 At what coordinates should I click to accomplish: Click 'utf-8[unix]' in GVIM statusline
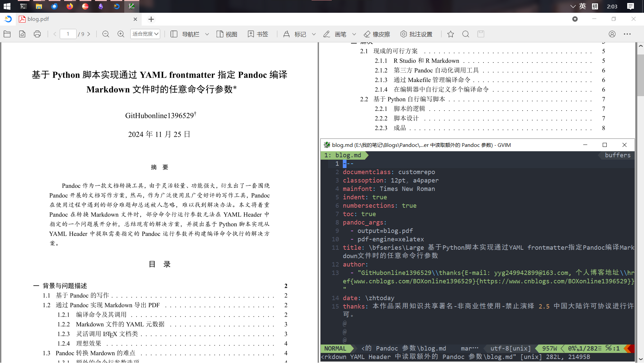(511, 349)
